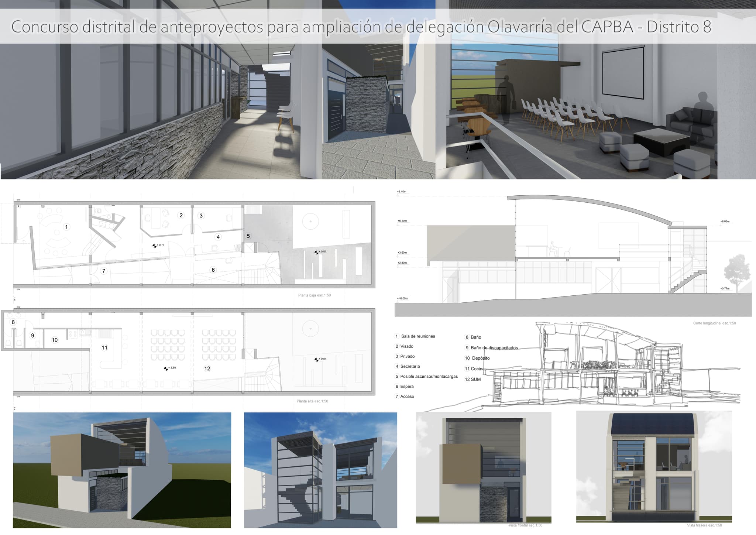Click the board title mentioning CAPBA Distrito 8

tap(361, 27)
